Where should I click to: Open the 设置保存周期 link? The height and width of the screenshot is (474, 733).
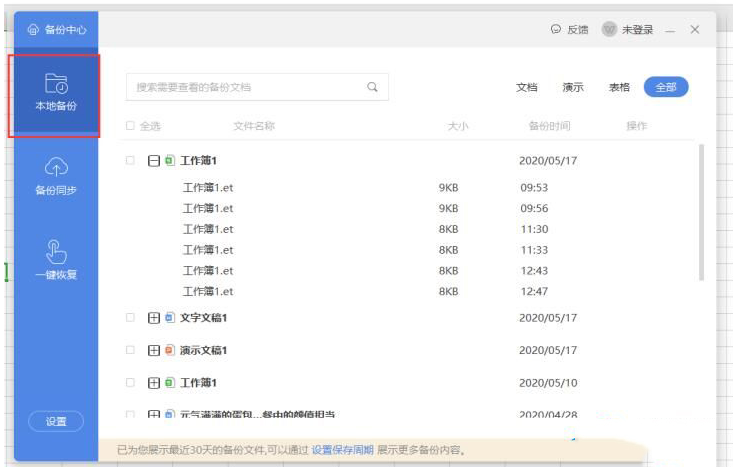pos(342,450)
